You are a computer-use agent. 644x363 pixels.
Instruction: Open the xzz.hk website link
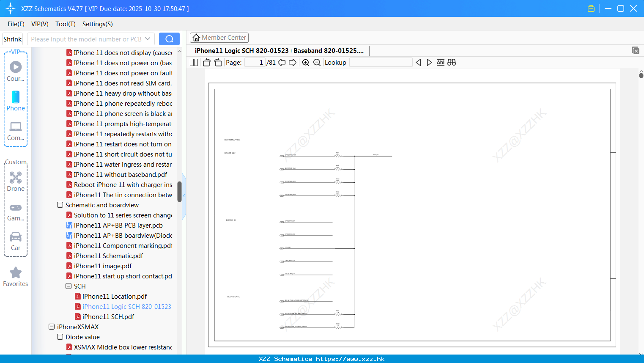click(350, 359)
